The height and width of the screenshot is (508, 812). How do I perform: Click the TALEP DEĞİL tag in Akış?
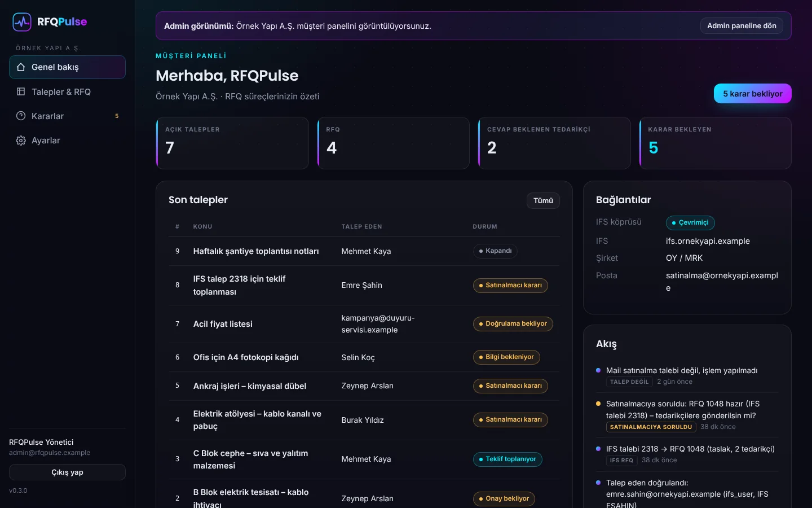(629, 382)
